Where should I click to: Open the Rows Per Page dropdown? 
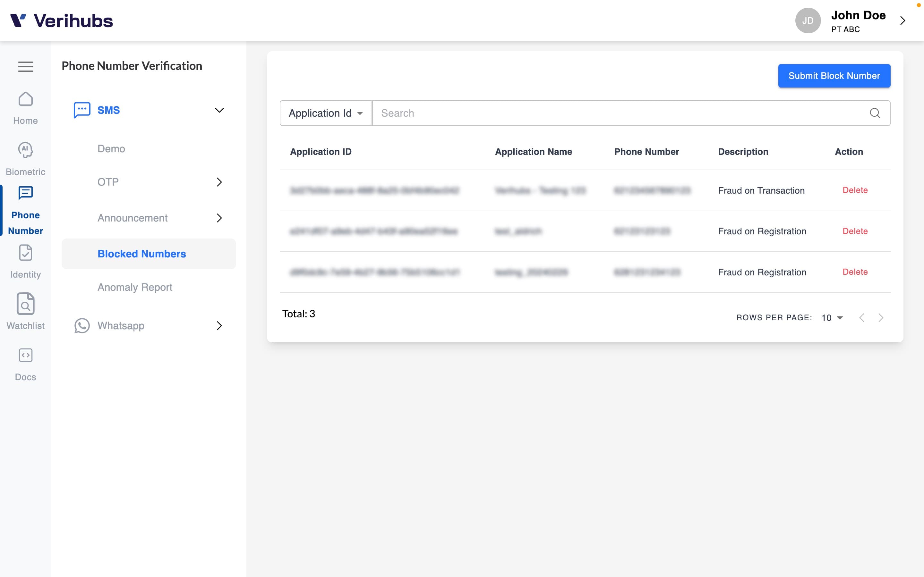coord(832,317)
